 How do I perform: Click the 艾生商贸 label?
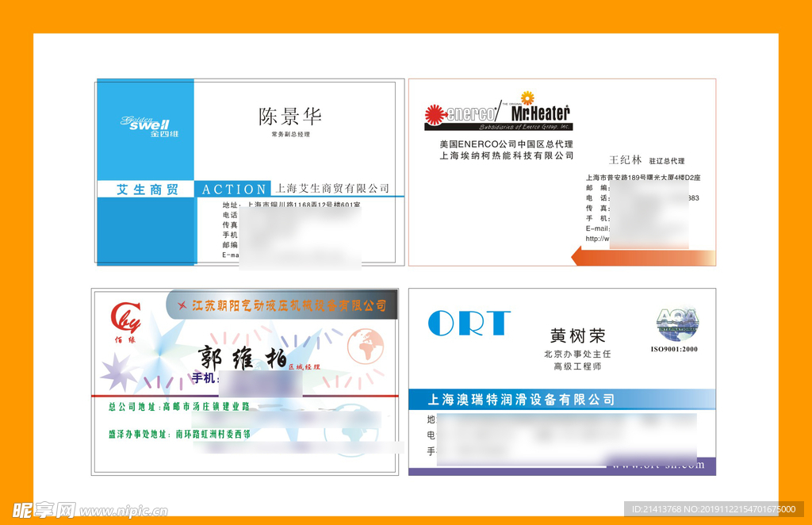tap(147, 190)
